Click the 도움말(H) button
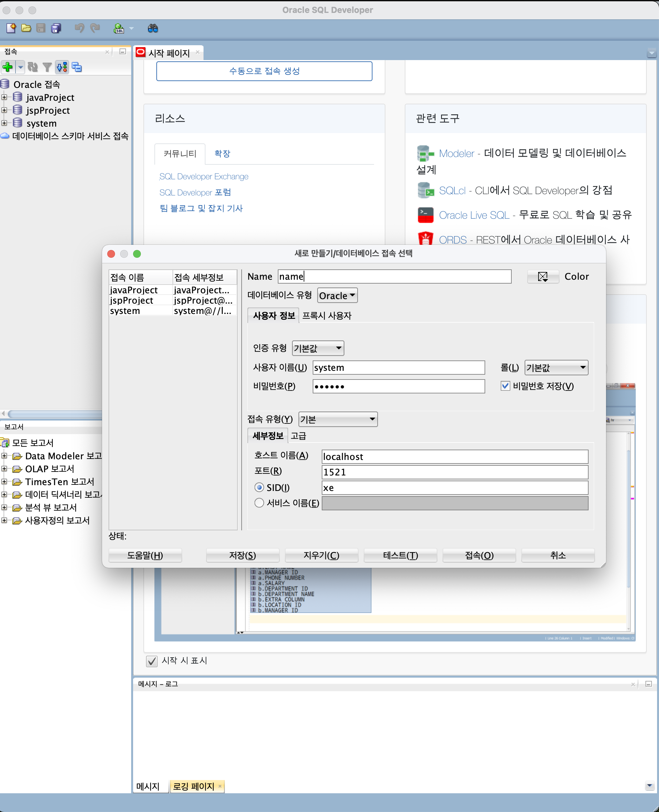This screenshot has width=659, height=812. (x=145, y=555)
